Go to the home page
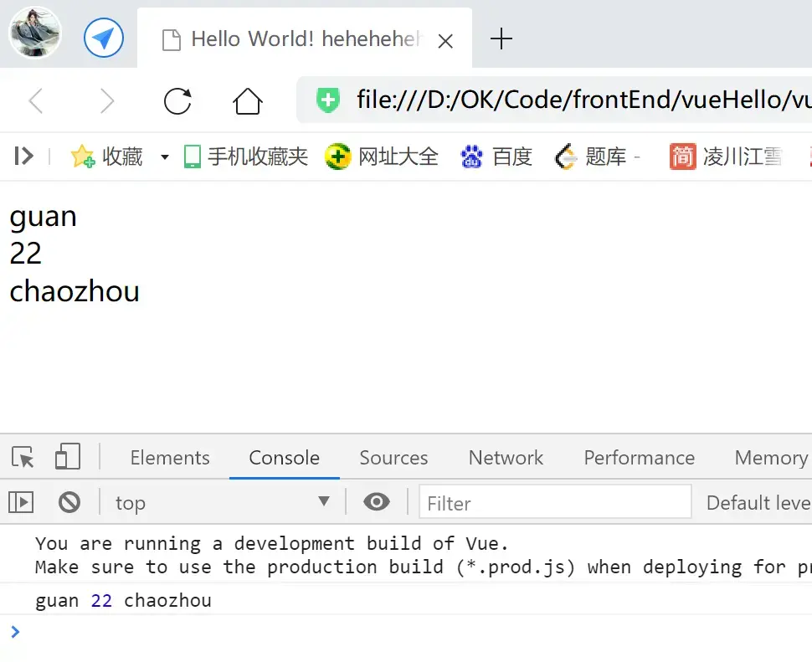This screenshot has height=662, width=812. tap(248, 100)
